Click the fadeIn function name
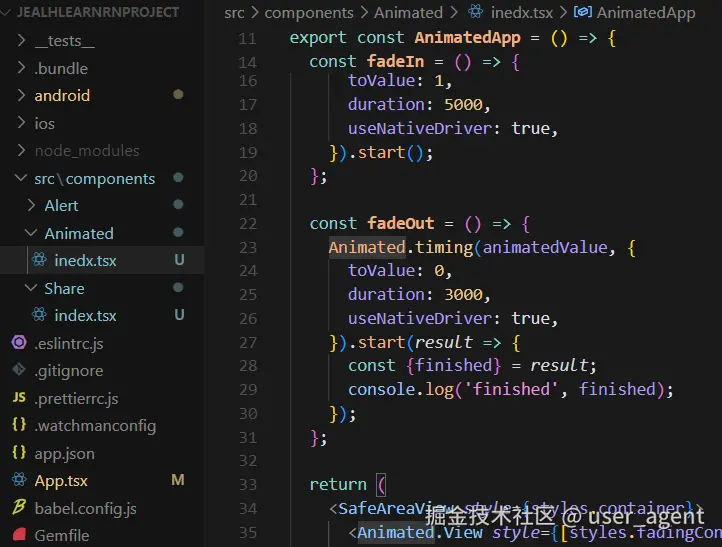The image size is (722, 547). point(395,61)
